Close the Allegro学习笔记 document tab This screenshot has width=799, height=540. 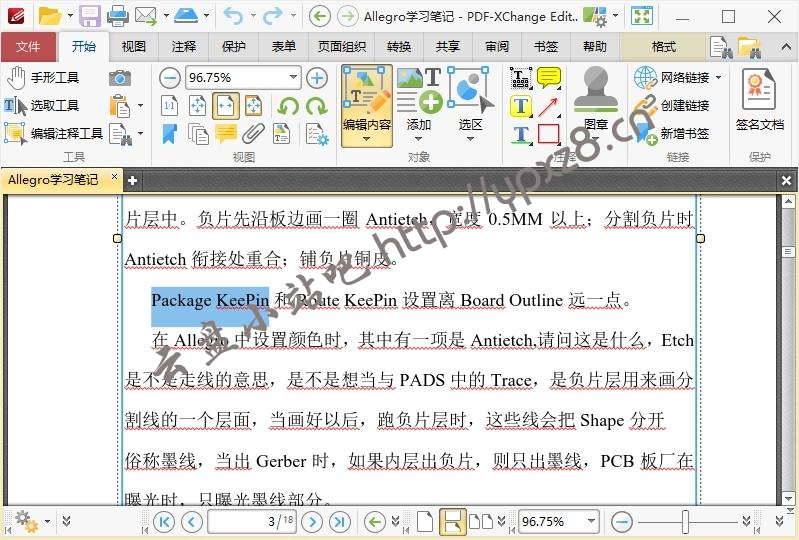[114, 177]
